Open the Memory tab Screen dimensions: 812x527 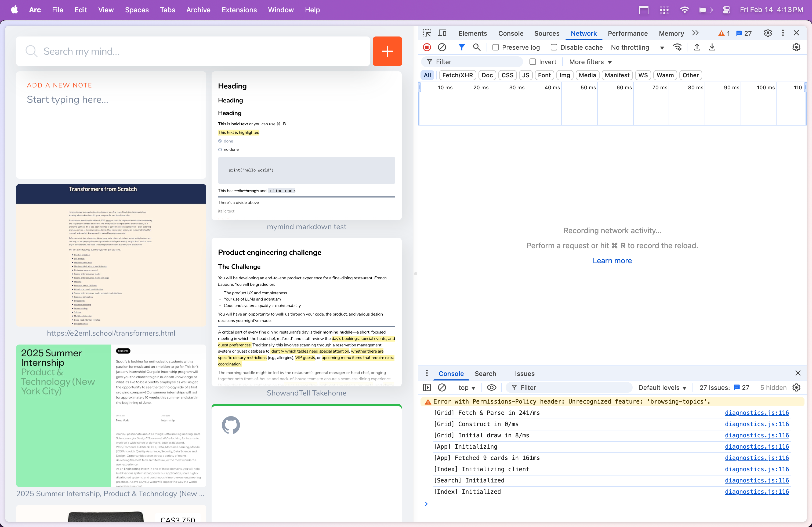pos(671,33)
